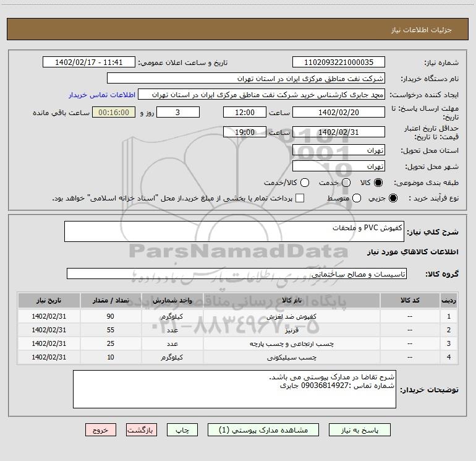Click the response deadline date 1402/02/20

pyautogui.click(x=339, y=112)
